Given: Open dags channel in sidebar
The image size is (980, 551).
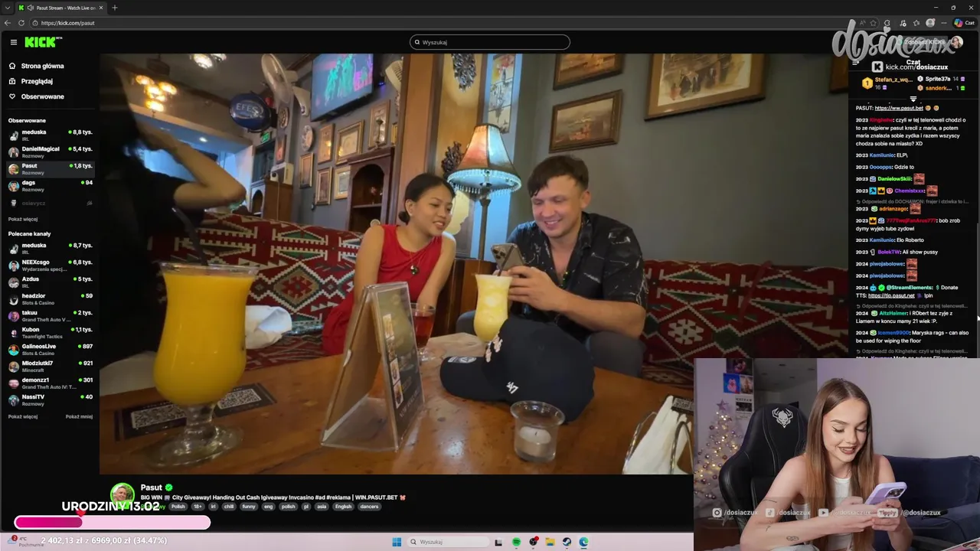Looking at the screenshot, I should [50, 185].
